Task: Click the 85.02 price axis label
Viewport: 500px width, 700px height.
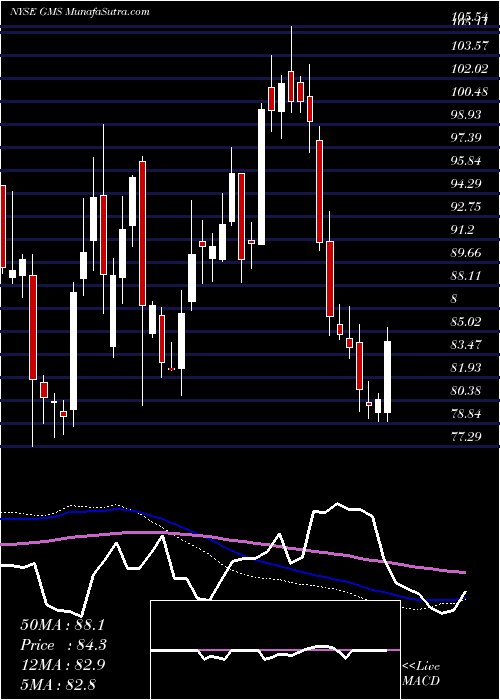Action: (x=467, y=321)
